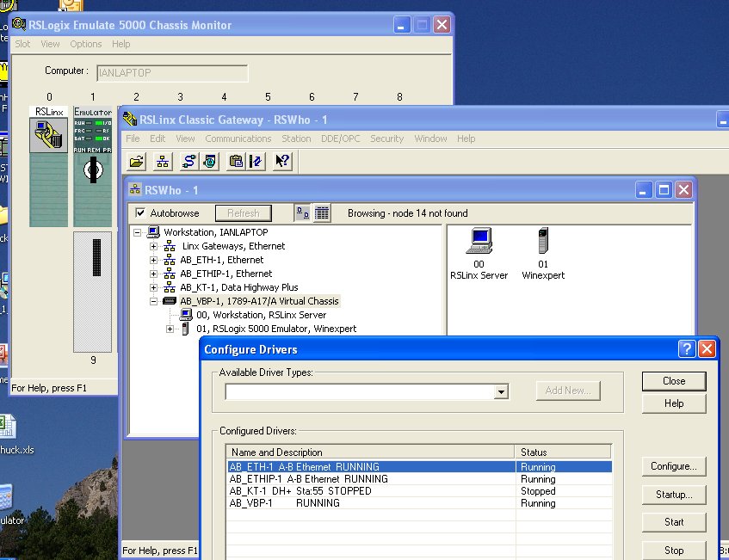Select the huck.xls desktop file icon
This screenshot has height=560, width=729.
click(9, 427)
